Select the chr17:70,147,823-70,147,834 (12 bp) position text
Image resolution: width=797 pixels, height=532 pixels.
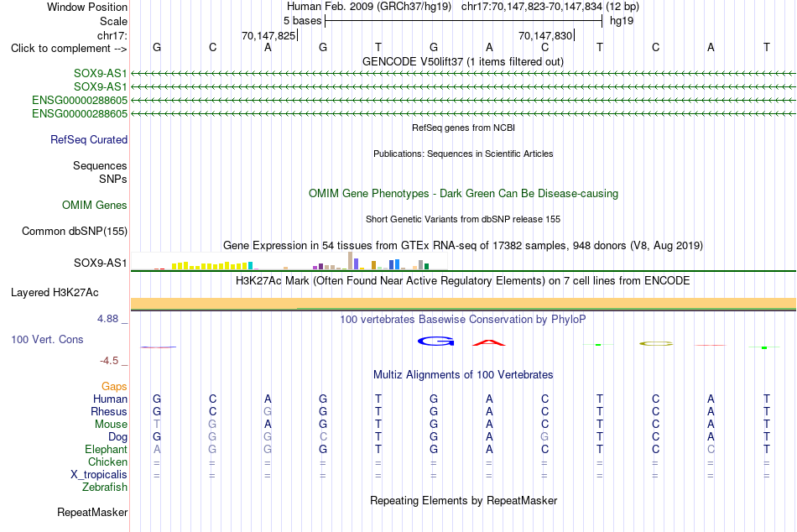click(x=550, y=7)
